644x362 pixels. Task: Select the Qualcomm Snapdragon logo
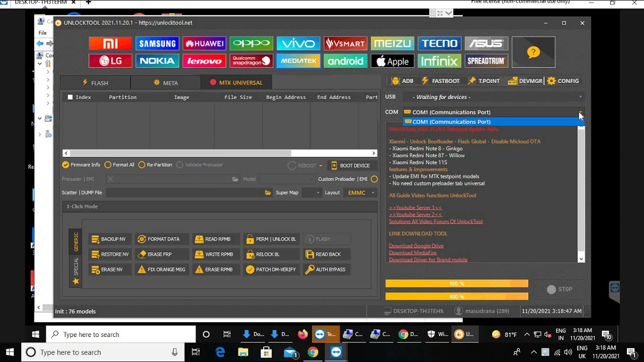click(251, 61)
